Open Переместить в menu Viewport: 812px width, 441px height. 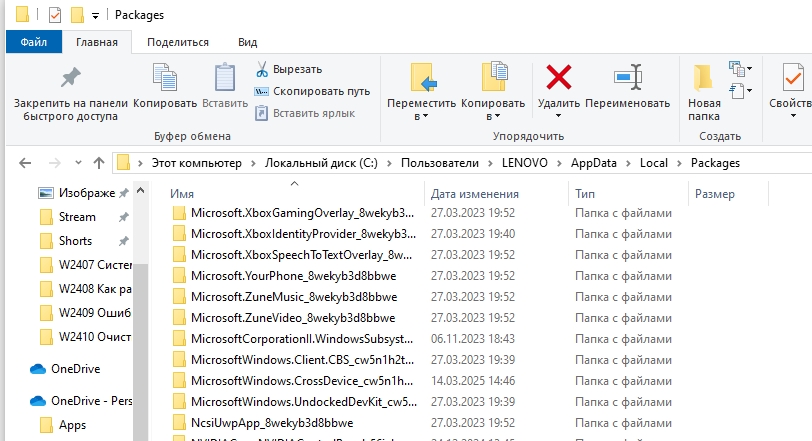(422, 92)
